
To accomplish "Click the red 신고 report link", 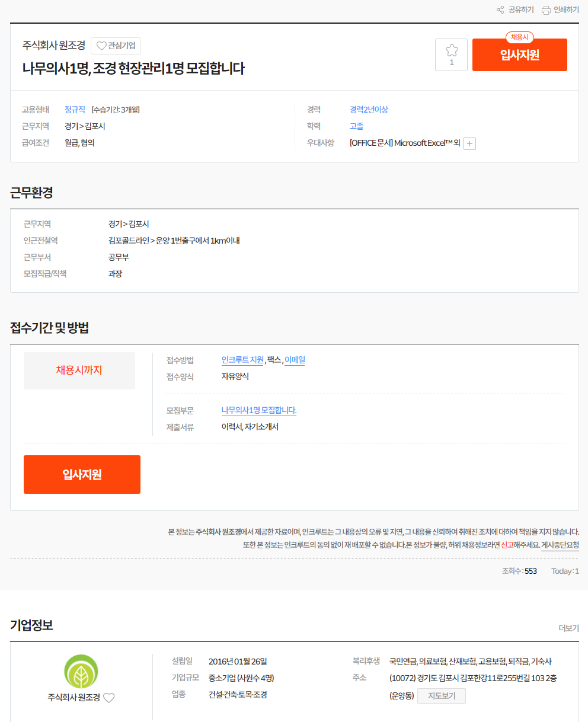I will (x=507, y=545).
